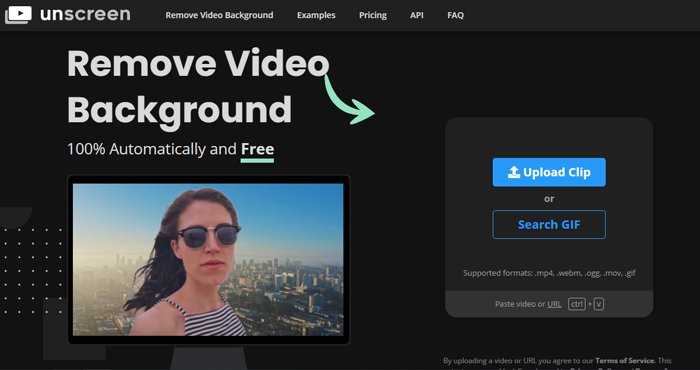Click the v key hint badge
The height and width of the screenshot is (370, 700).
(599, 304)
